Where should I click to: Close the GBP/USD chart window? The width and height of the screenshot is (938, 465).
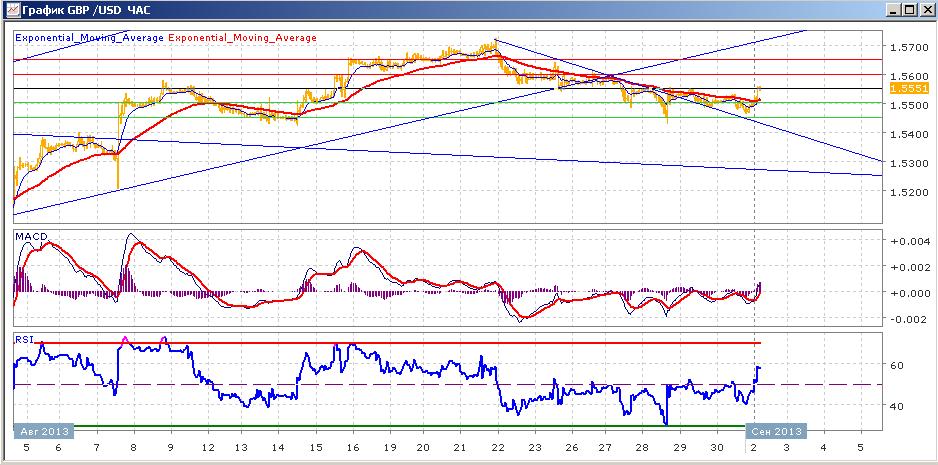tap(925, 10)
